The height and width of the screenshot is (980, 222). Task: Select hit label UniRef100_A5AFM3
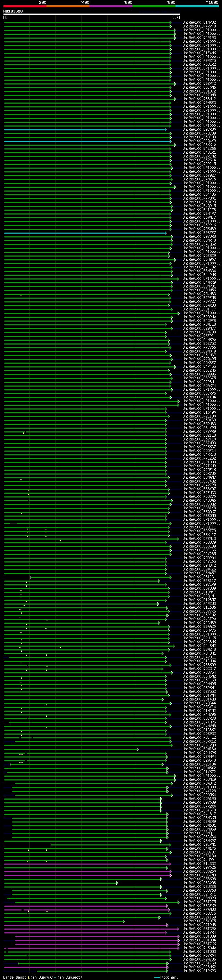pos(199,137)
